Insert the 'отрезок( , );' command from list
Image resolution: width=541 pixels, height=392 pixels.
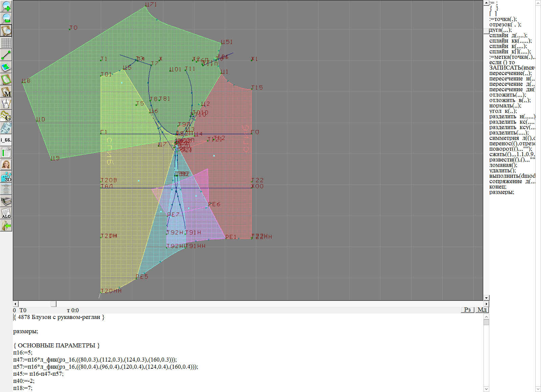[x=505, y=25]
